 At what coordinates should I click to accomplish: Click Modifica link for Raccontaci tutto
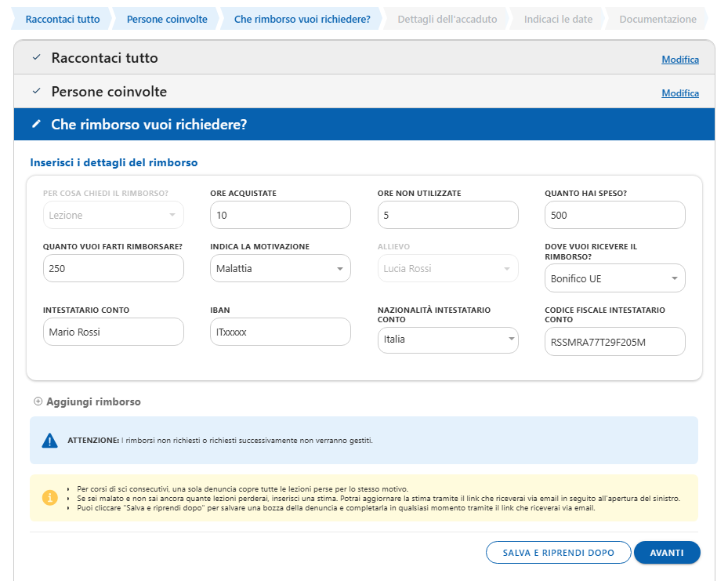point(679,60)
